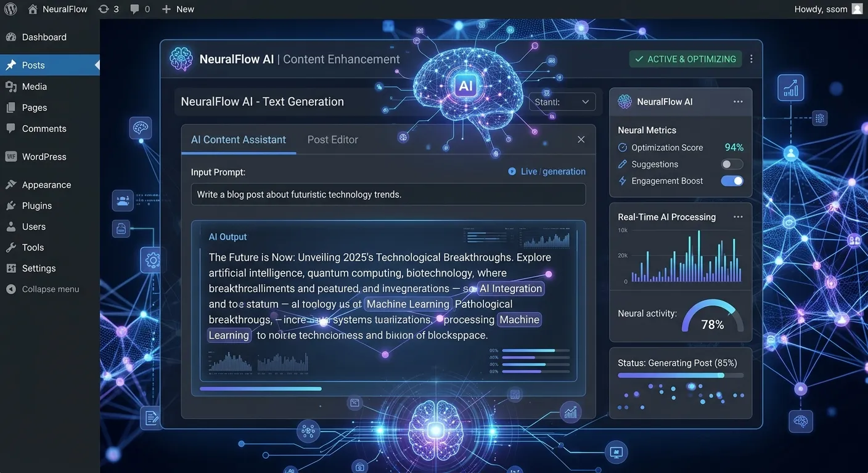Image resolution: width=868 pixels, height=473 pixels.
Task: Click the AI Output label
Action: pyautogui.click(x=227, y=237)
